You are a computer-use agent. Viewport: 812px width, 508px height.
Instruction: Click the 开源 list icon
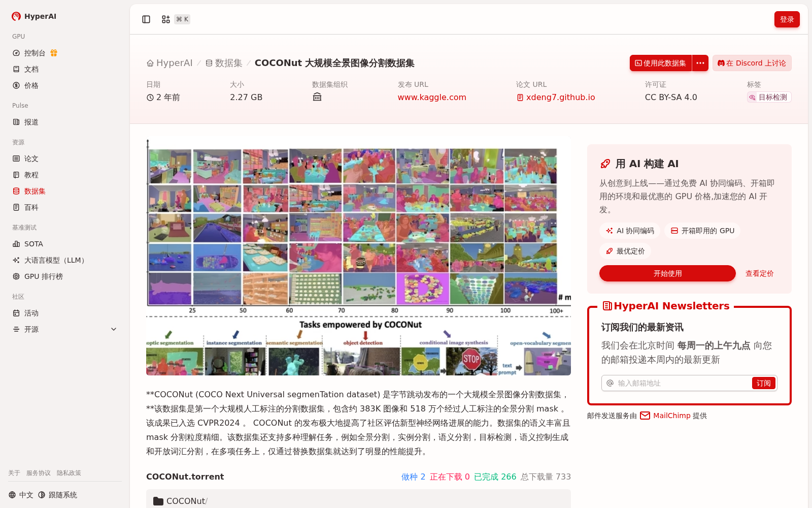coord(16,329)
